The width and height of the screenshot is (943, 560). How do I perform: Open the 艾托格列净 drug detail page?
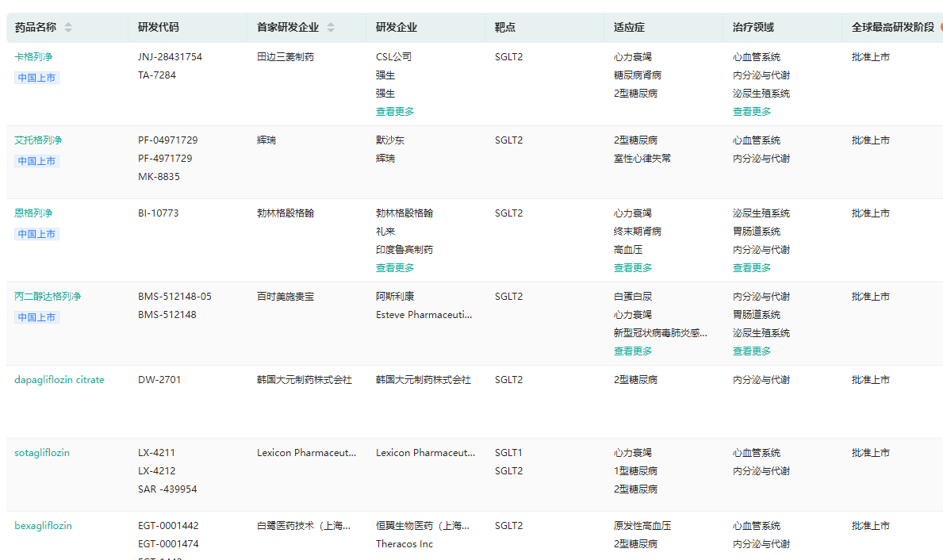pyautogui.click(x=38, y=140)
